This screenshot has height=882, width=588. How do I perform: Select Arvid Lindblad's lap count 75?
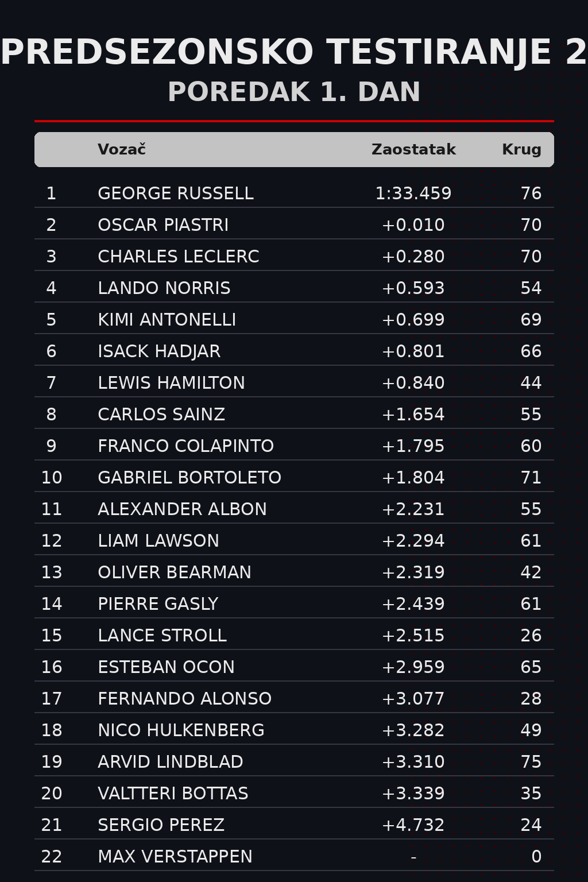click(x=531, y=762)
